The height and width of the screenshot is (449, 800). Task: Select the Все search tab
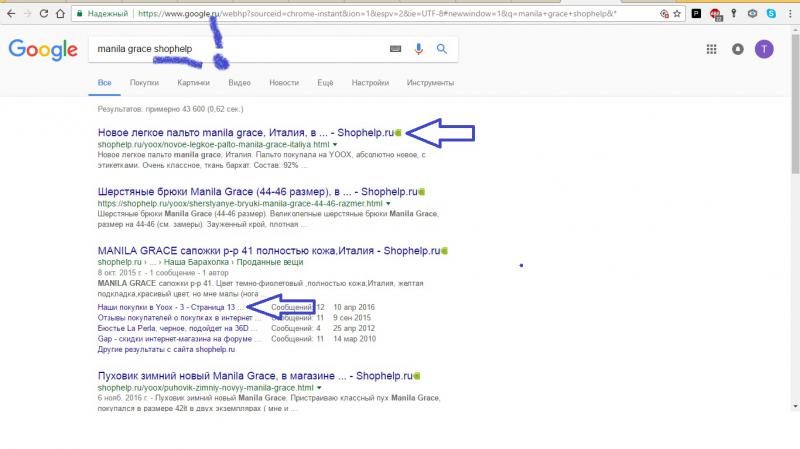(x=105, y=83)
